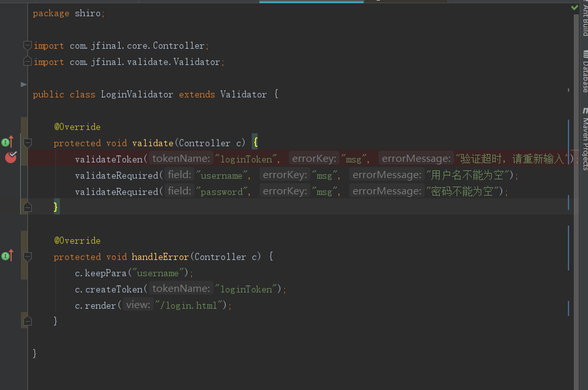
Task: Click the override gutter icon beside validate
Action: (x=7, y=142)
